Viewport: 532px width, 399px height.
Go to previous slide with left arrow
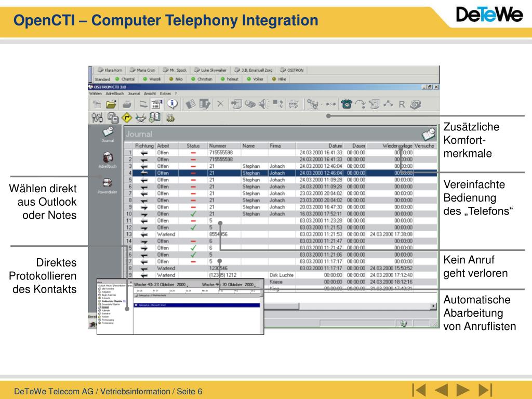tap(441, 390)
